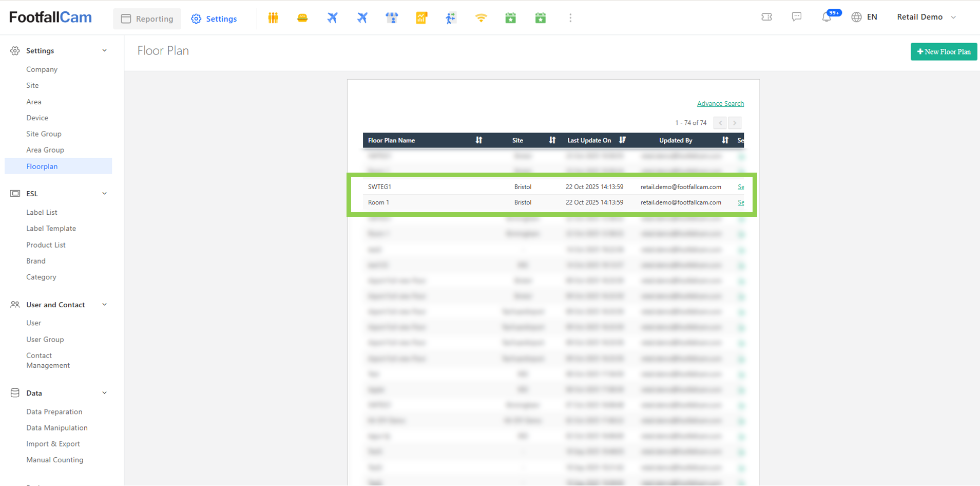
Task: Click the ticket icon in header
Action: [x=766, y=17]
